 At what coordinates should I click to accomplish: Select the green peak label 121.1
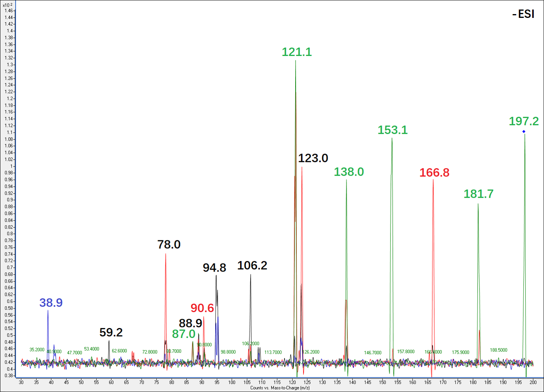click(297, 52)
